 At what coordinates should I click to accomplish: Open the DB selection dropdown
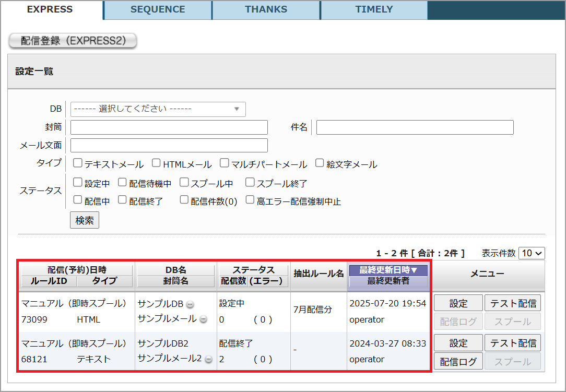coord(158,109)
